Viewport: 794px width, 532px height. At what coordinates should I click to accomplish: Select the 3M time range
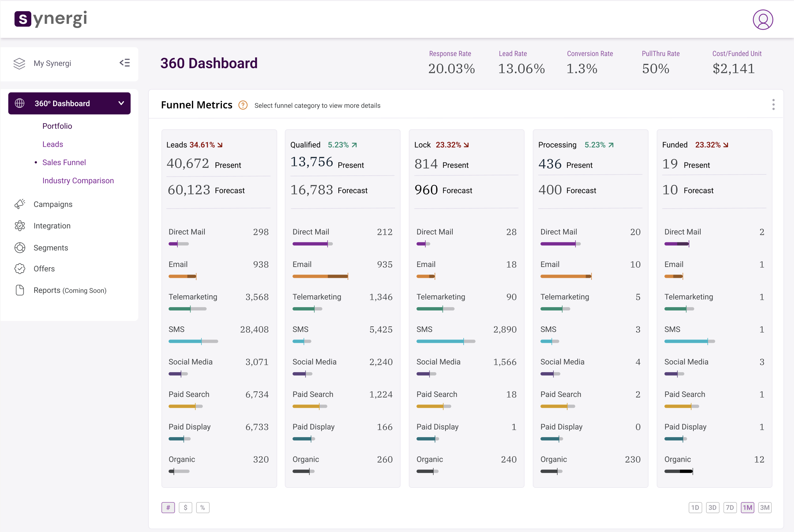pos(764,508)
